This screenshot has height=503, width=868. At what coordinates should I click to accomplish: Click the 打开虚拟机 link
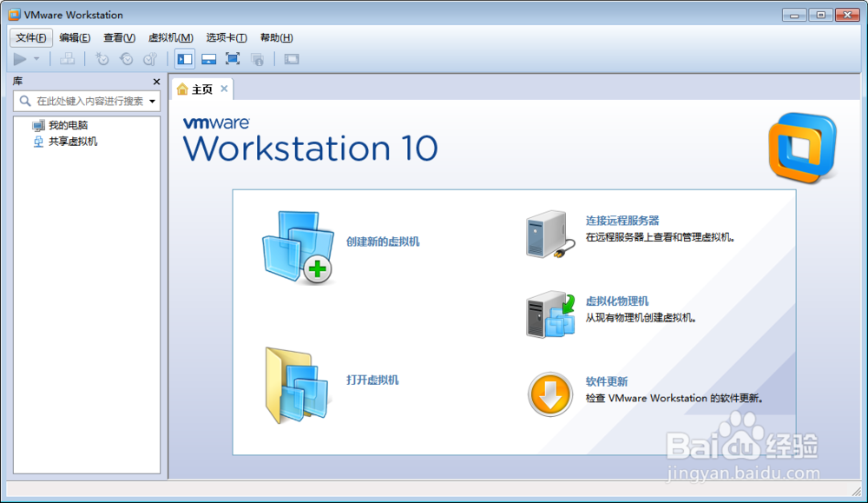click(x=372, y=380)
